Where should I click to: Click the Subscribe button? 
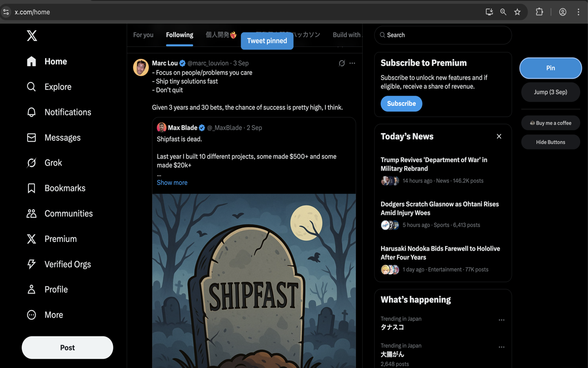point(401,103)
